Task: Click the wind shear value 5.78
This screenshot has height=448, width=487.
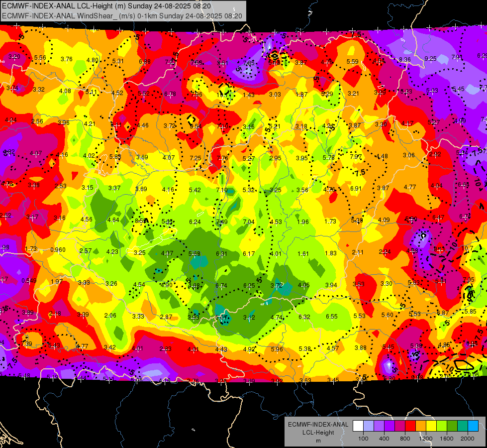Action: [x=329, y=157]
